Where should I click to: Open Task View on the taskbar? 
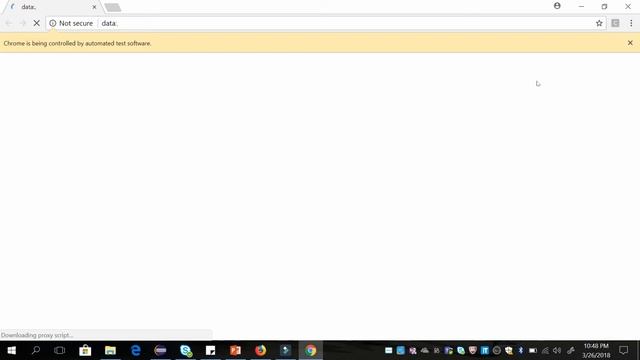tap(60, 350)
